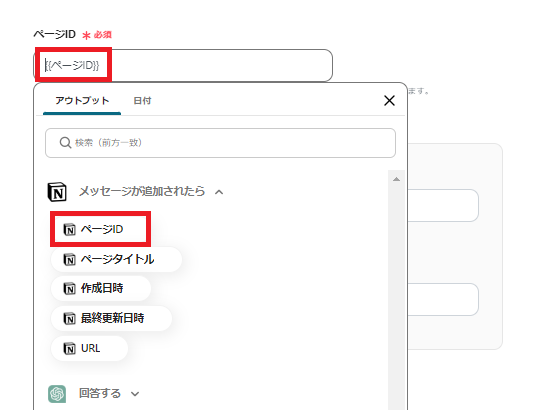This screenshot has height=410, width=546.
Task: Click the ChatGPT icon beside 回答する
Action: click(x=57, y=394)
